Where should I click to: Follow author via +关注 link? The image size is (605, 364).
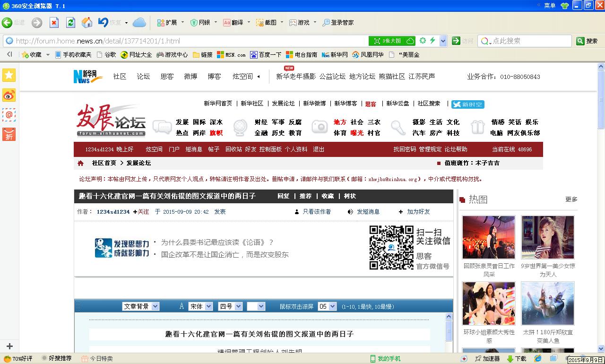click(x=141, y=212)
